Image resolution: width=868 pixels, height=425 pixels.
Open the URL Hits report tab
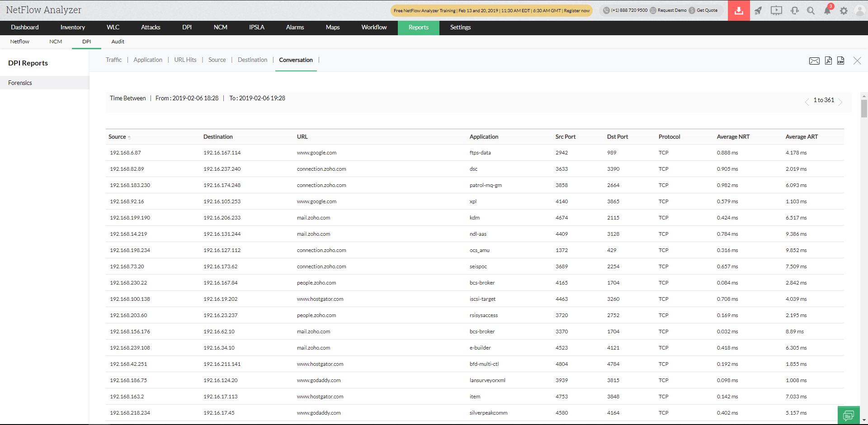(185, 60)
